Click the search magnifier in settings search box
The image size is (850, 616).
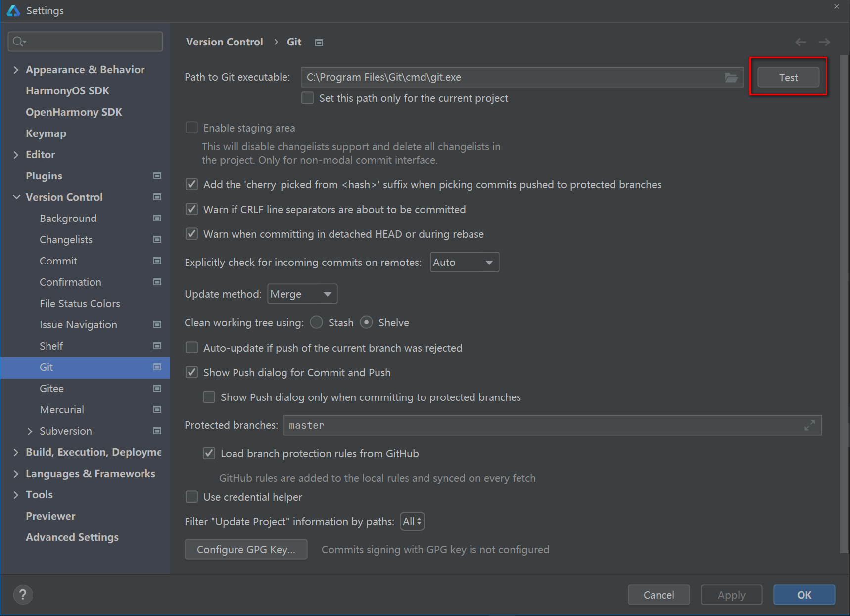point(18,41)
